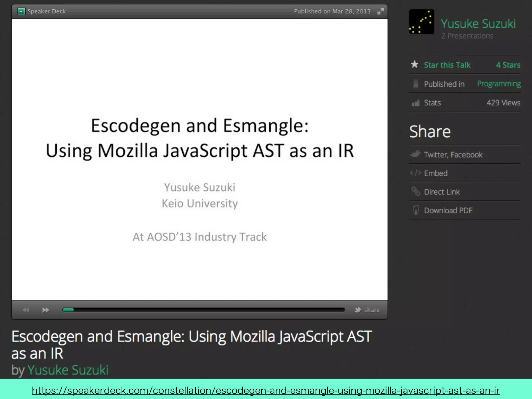Click At AOSD'13 Industry Track on slide
The height and width of the screenshot is (399, 532).
(199, 237)
